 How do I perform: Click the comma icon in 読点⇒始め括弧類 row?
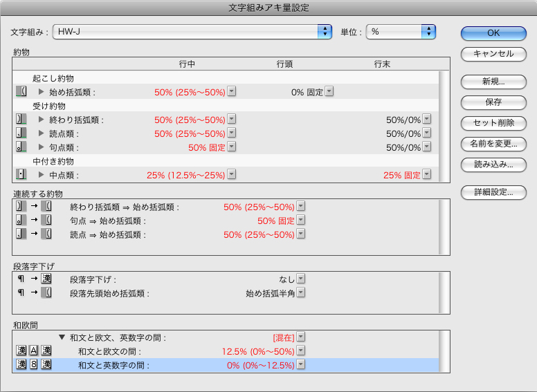(x=21, y=234)
